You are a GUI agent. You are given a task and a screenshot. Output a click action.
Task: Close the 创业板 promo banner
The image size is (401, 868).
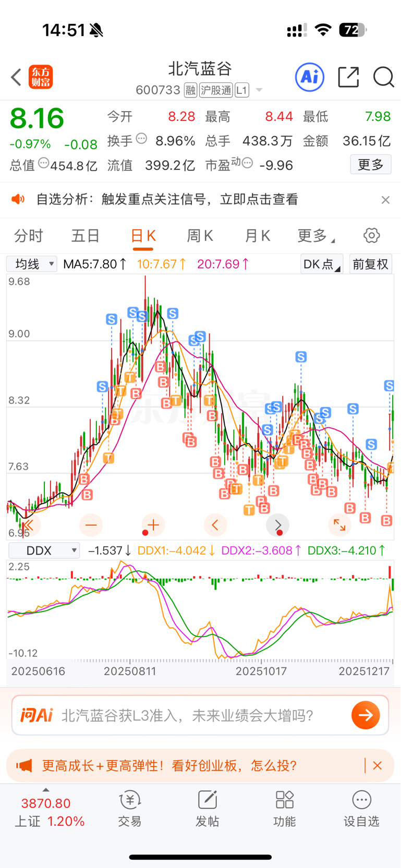coord(378,765)
